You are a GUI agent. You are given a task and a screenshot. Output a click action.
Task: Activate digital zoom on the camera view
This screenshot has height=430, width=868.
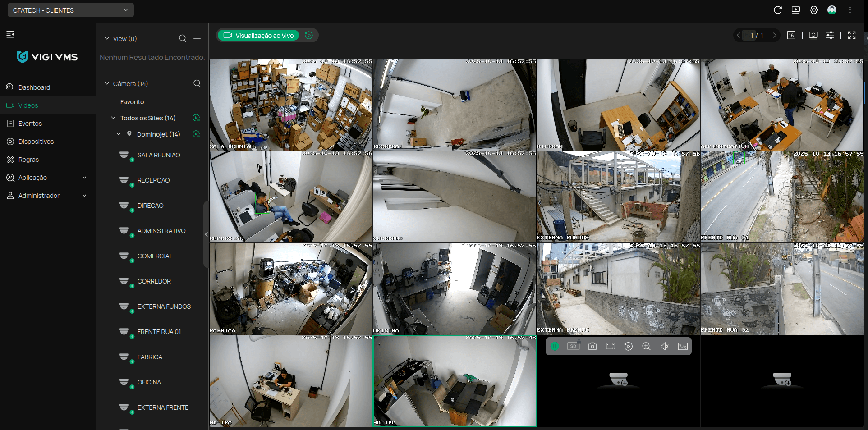tap(646, 346)
